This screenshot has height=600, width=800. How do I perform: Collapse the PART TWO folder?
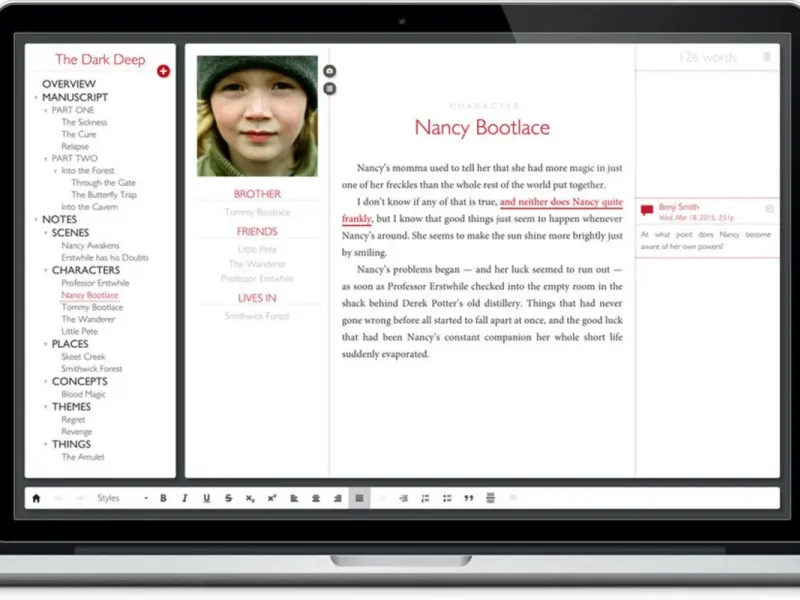[45, 159]
